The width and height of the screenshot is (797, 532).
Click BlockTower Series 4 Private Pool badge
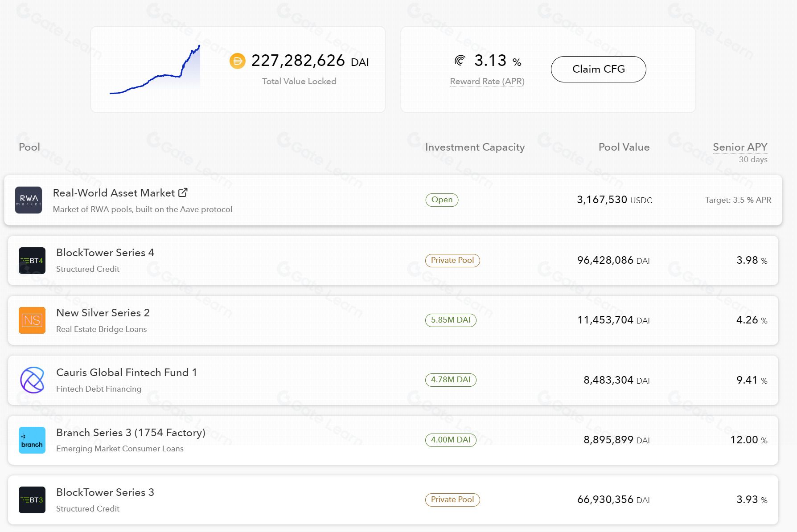(452, 260)
